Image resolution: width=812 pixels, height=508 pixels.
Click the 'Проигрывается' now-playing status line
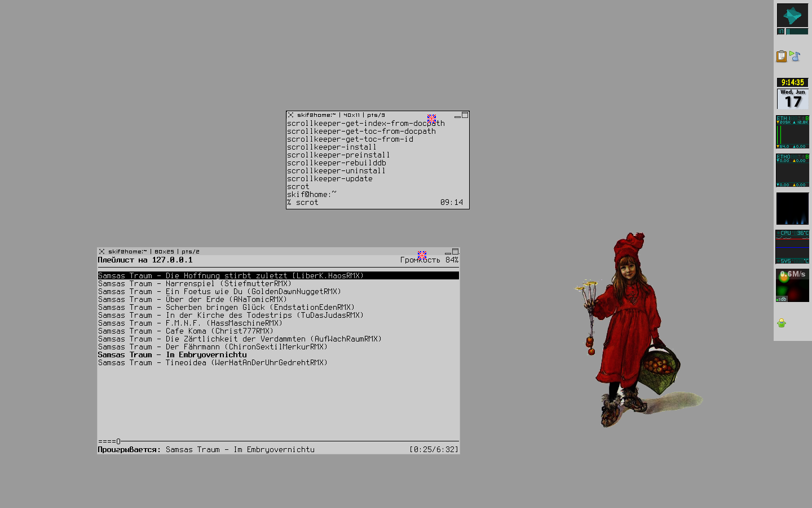[x=206, y=449]
